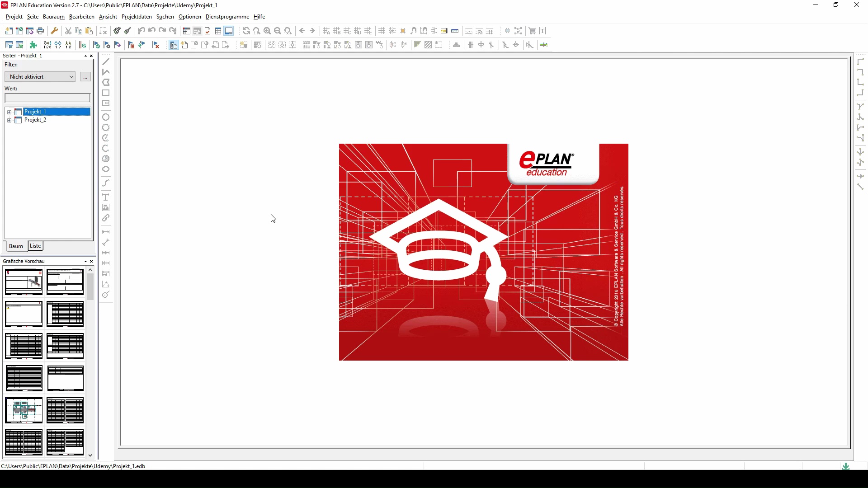Image resolution: width=868 pixels, height=488 pixels.
Task: Expand the Projekt_2 tree node
Action: coord(9,120)
